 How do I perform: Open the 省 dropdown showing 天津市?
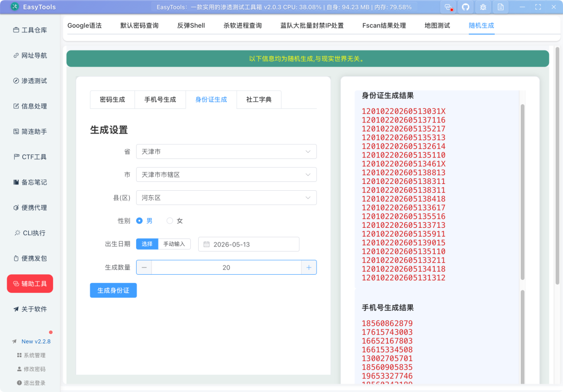click(226, 152)
